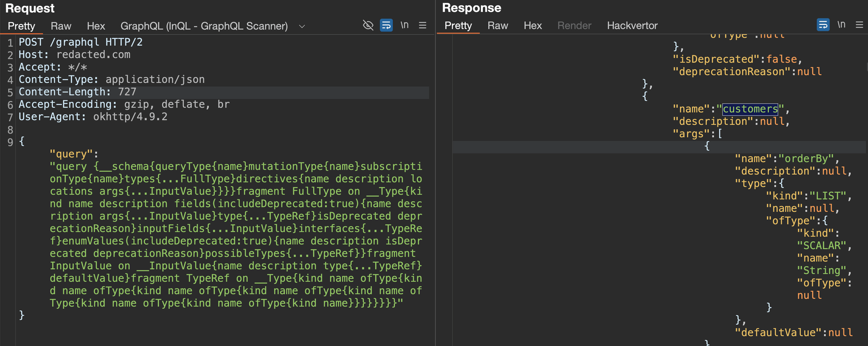Switch Response view to Hex tab
Image resolution: width=868 pixels, height=346 pixels.
[533, 26]
